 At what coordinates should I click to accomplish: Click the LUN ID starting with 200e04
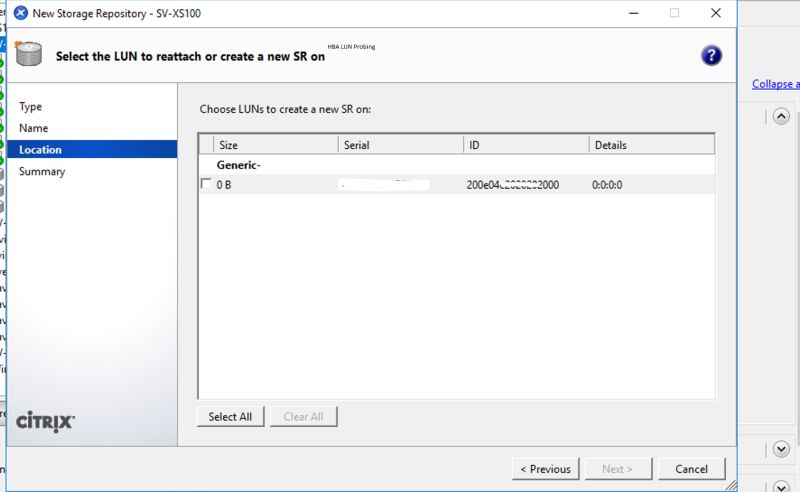pos(513,185)
